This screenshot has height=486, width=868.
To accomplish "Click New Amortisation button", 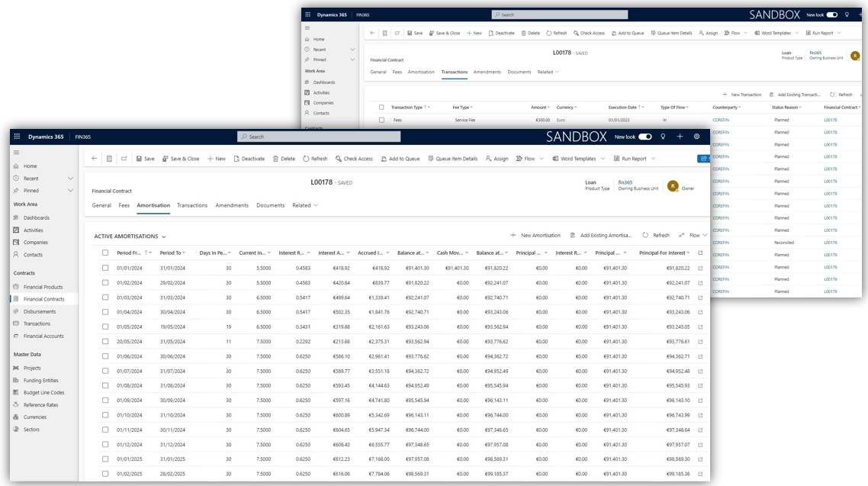I will tap(535, 235).
